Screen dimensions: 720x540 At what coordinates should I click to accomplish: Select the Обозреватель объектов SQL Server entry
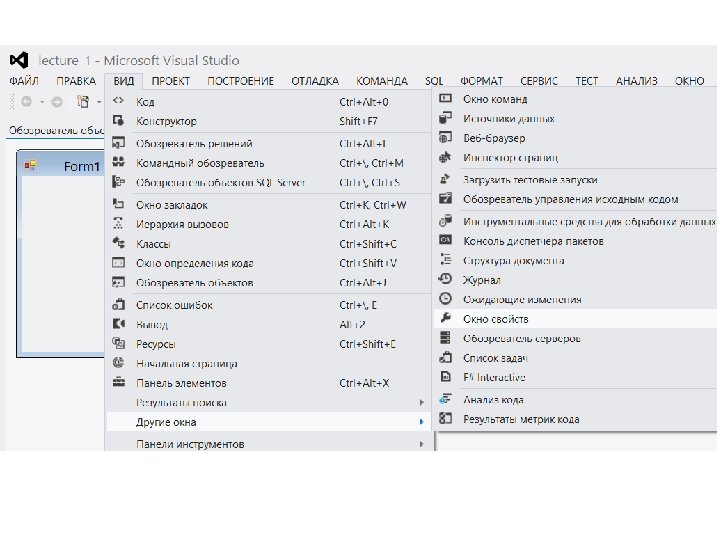coord(269,182)
